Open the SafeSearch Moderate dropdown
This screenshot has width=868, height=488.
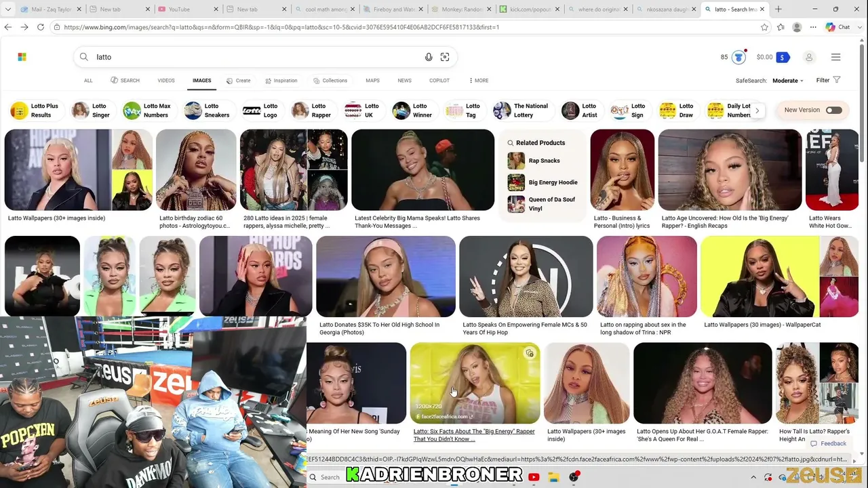[x=788, y=81]
